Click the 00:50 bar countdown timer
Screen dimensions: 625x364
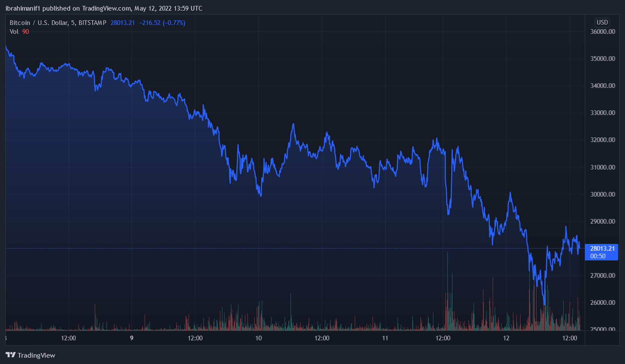tap(598, 256)
